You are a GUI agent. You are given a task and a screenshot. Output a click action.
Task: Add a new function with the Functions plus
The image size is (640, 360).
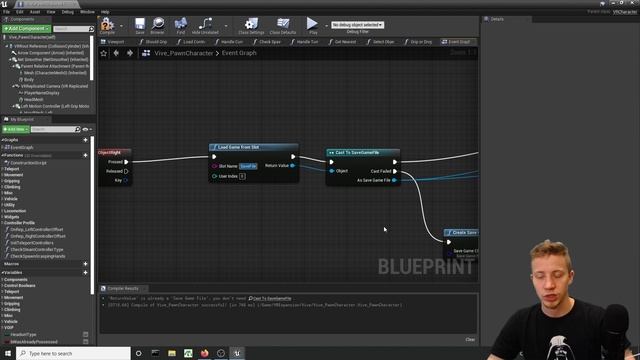pyautogui.click(x=85, y=155)
